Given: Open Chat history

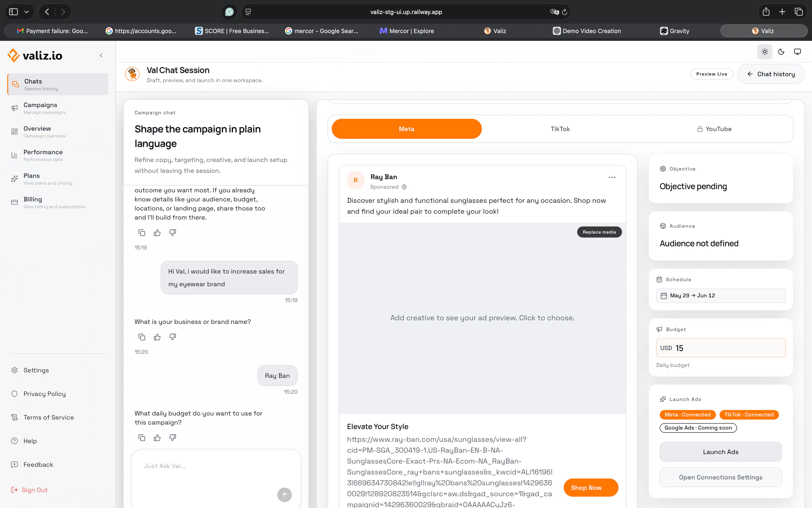Looking at the screenshot, I should click(771, 74).
